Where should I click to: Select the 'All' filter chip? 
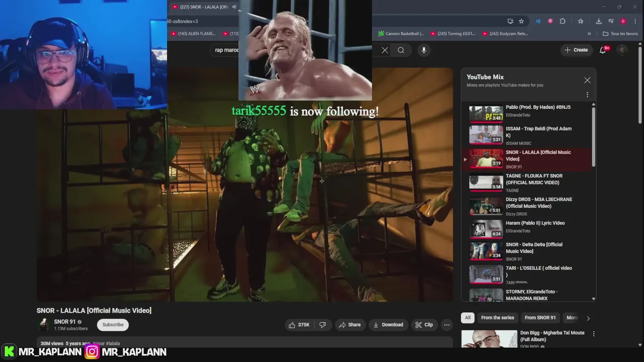coord(467,318)
